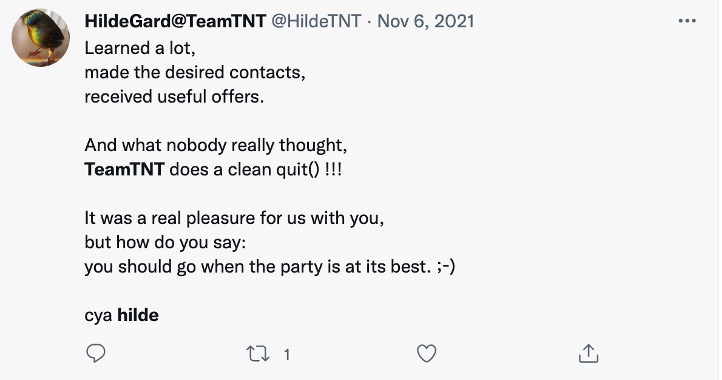Click the line "It was a real pleasure for us"
The height and width of the screenshot is (380, 722).
tap(234, 218)
